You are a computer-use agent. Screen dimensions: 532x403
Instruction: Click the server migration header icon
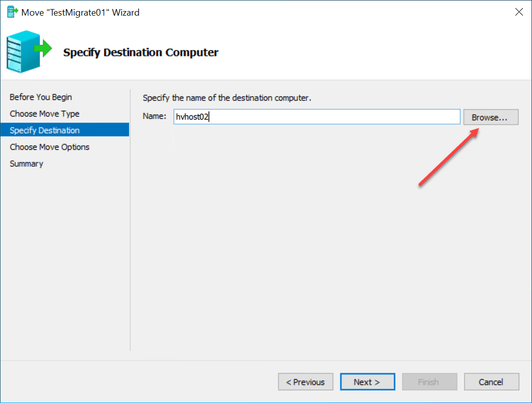pyautogui.click(x=29, y=51)
